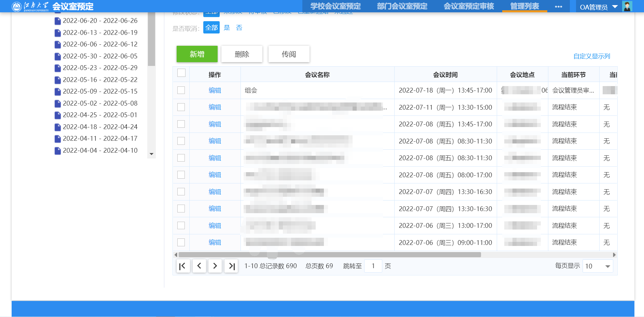Go to the next page arrow
The height and width of the screenshot is (317, 644).
pyautogui.click(x=215, y=266)
